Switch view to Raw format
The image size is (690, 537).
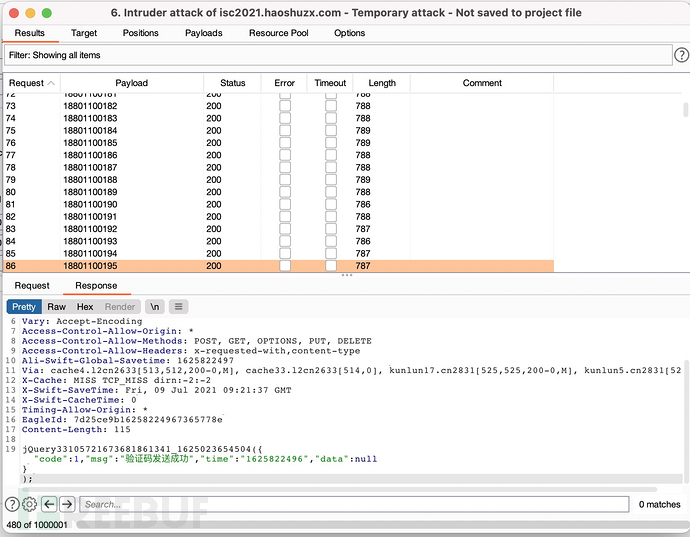(56, 307)
